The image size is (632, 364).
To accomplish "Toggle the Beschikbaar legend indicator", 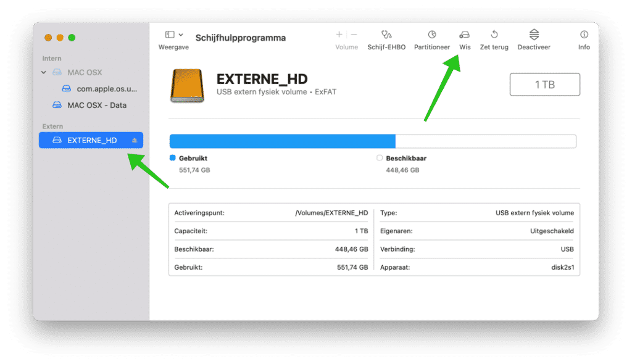I will point(380,158).
